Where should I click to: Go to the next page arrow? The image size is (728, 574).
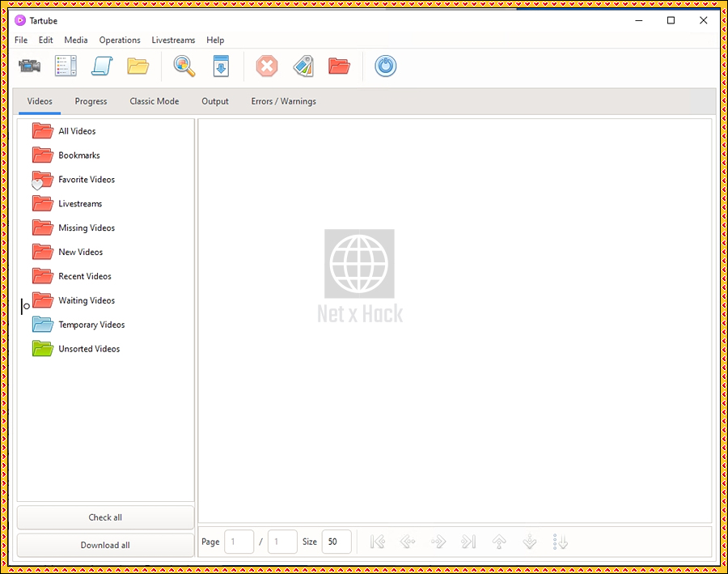438,542
